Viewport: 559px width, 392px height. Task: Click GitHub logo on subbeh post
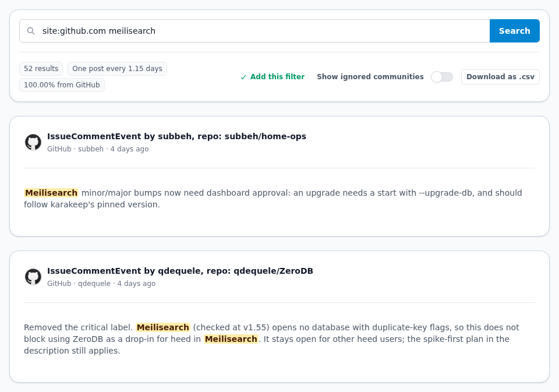(x=33, y=142)
